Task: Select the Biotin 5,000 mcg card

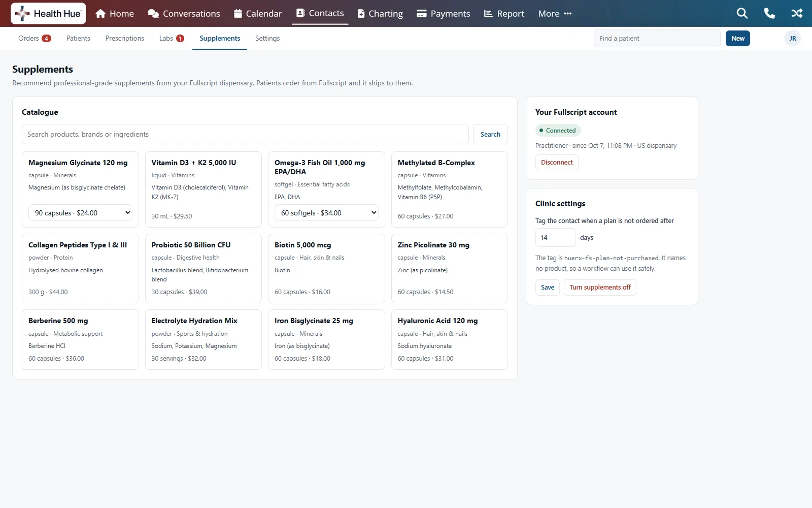Action: point(326,268)
